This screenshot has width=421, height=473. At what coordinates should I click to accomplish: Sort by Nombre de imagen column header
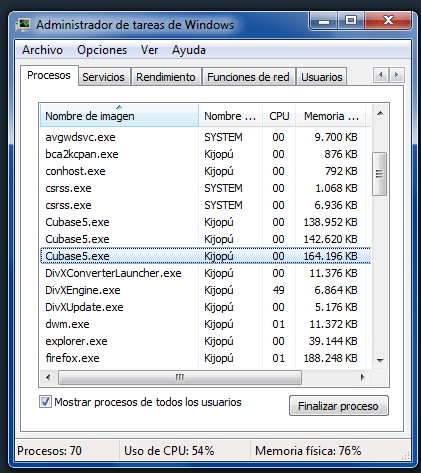pyautogui.click(x=119, y=116)
